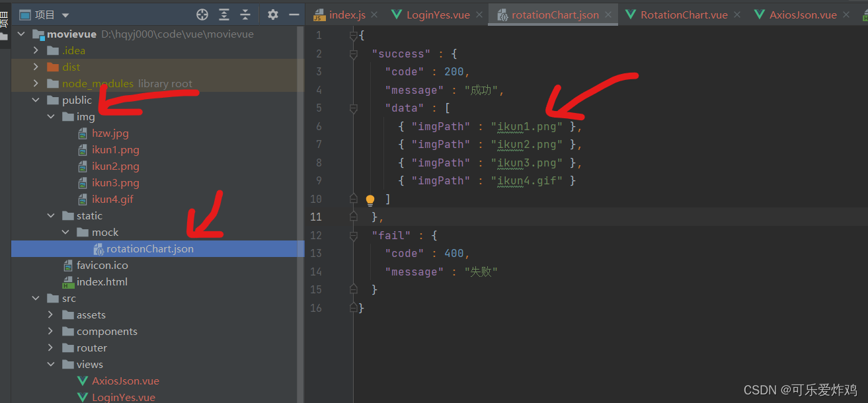The width and height of the screenshot is (868, 403).
Task: Click the yellow light bulb intention icon
Action: [370, 200]
